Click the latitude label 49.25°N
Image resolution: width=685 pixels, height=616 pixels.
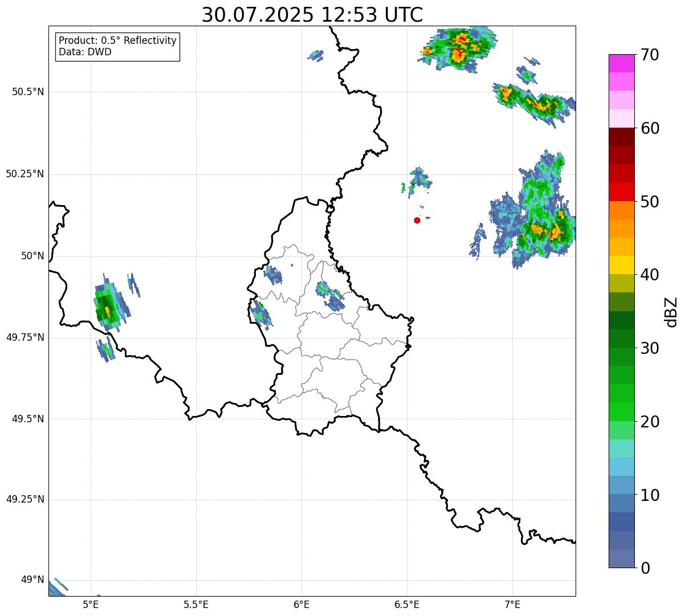pos(25,499)
